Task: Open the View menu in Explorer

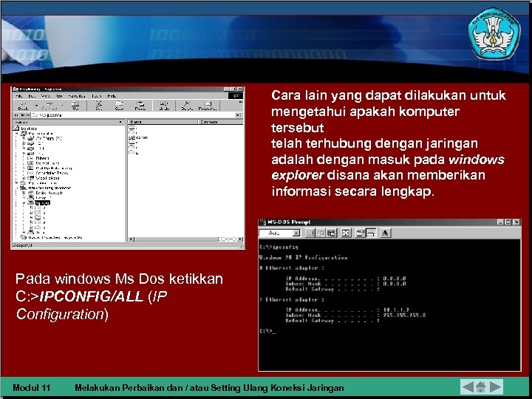Action: [x=46, y=96]
